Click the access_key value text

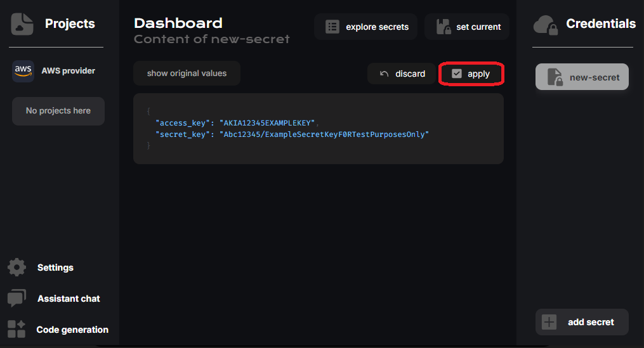tap(267, 122)
